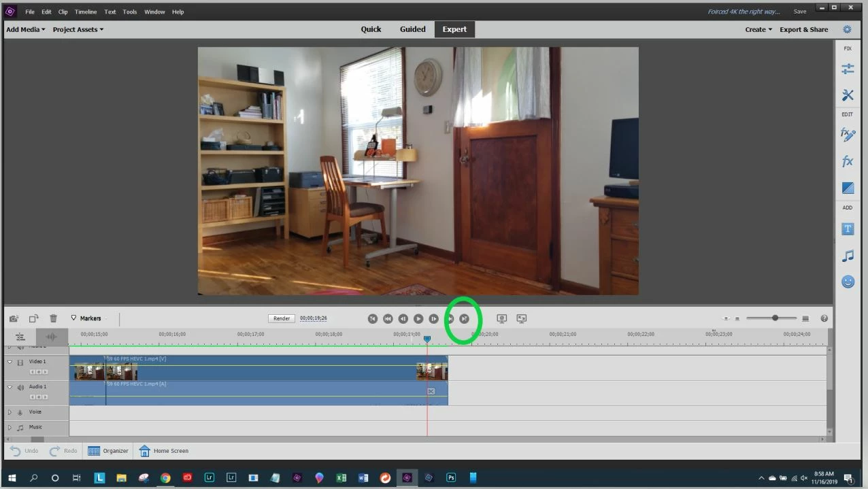Open the Graphics smiley face panel
868x489 pixels.
point(848,281)
